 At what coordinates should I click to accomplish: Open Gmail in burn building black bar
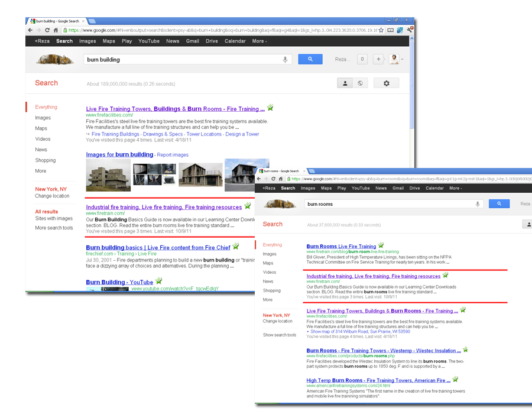point(192,41)
